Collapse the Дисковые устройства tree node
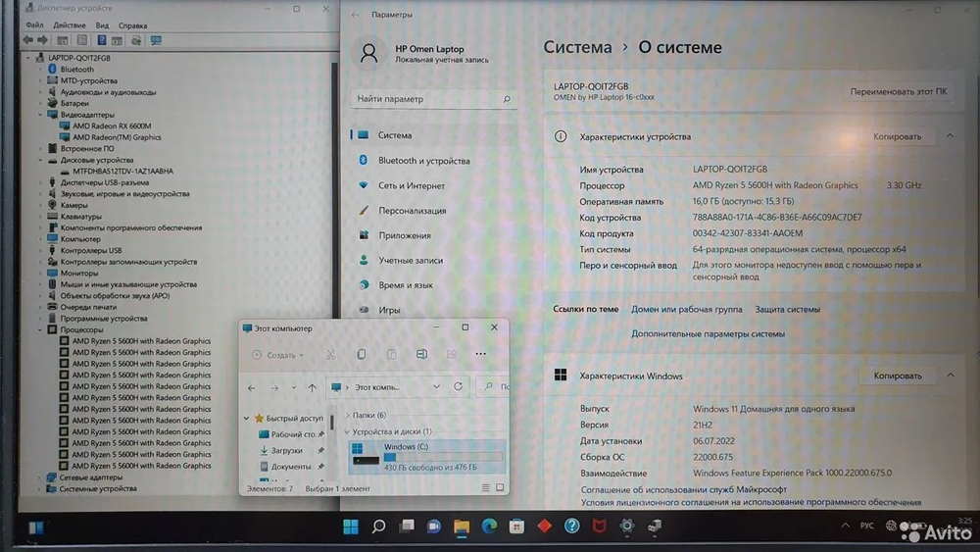This screenshot has height=552, width=980. (40, 160)
